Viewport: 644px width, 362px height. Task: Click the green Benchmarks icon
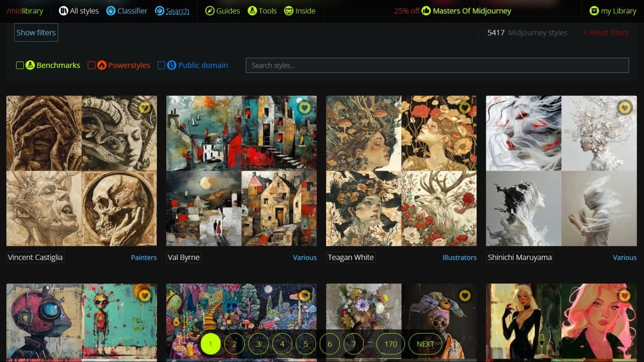30,65
